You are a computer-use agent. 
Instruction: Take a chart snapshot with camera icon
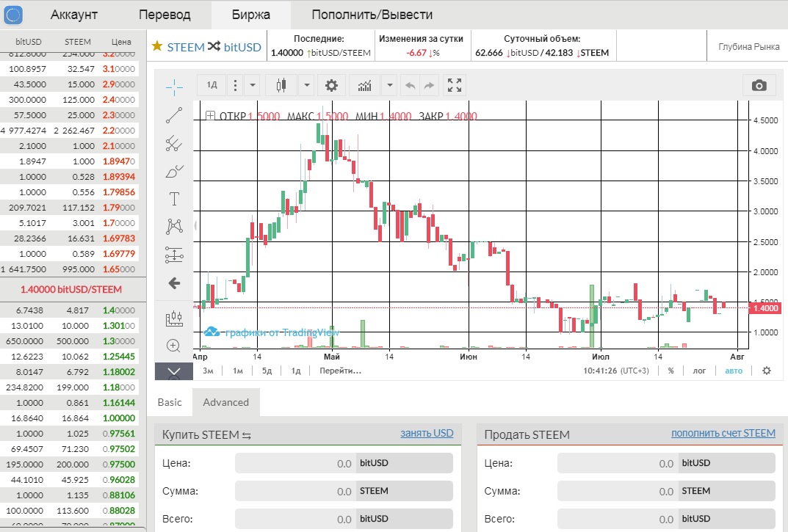click(759, 85)
